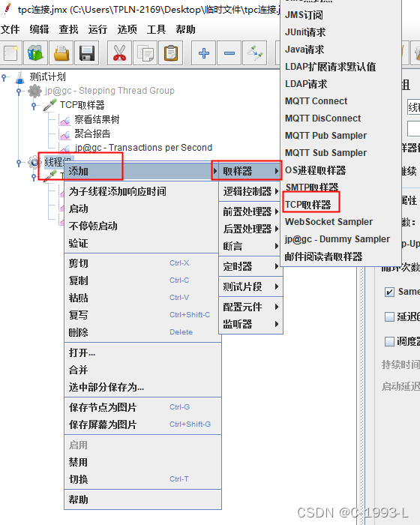Screen dimensions: 420x525
Task: Select jp@gc - Dummy Sampler entry
Action: (340, 239)
